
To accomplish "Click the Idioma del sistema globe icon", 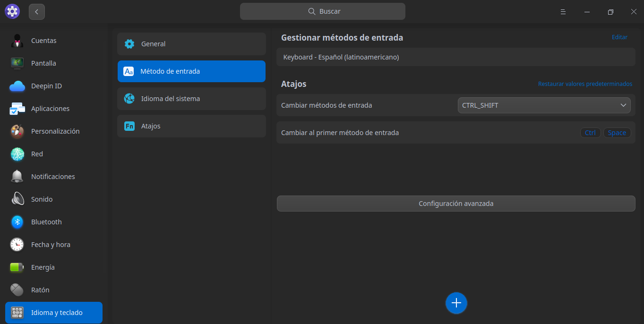I will 129,99.
